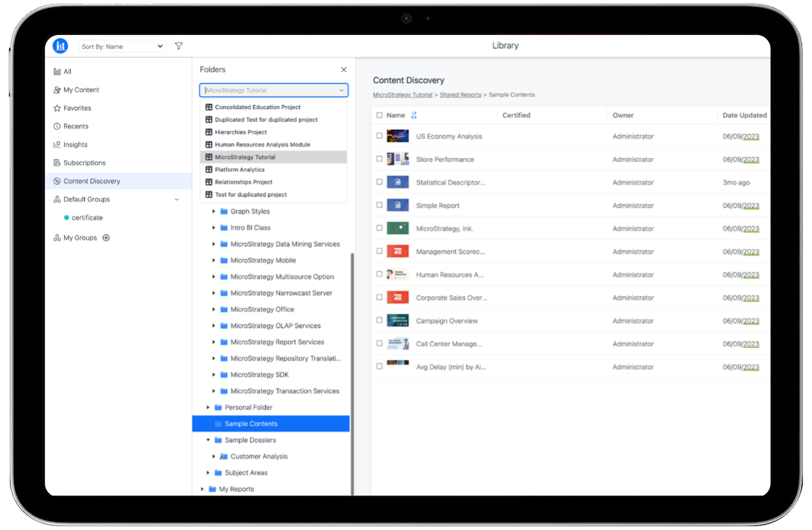View your Favorites
The height and width of the screenshot is (530, 812).
[x=77, y=108]
